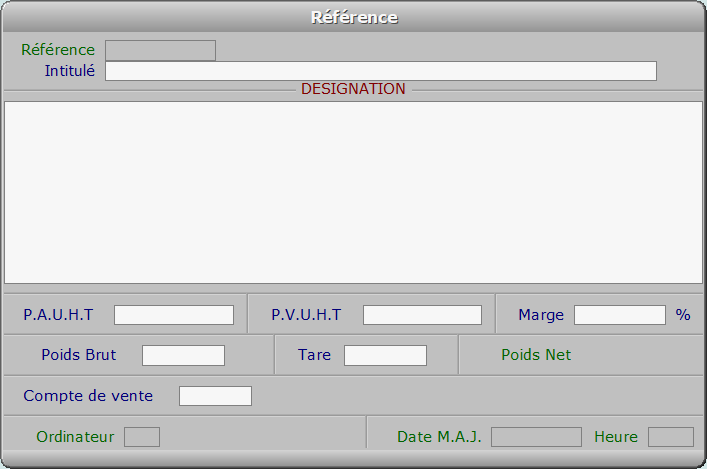
Task: Click the Tare label
Action: [x=314, y=355]
